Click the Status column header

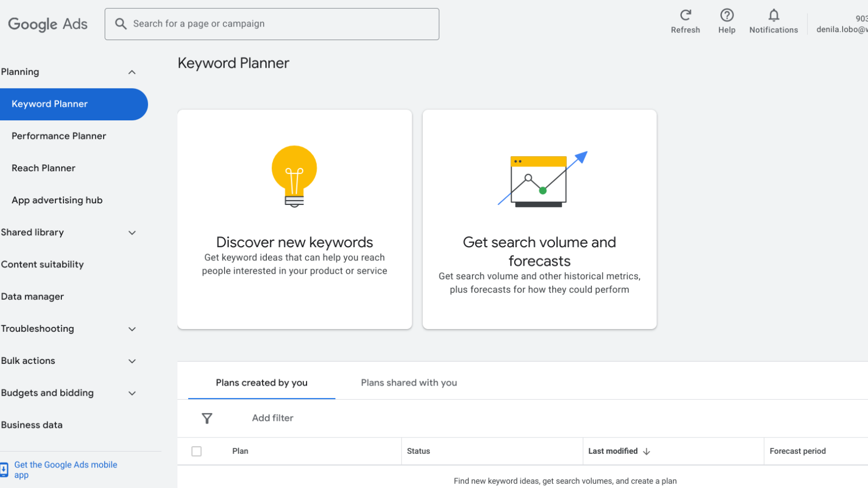[418, 451]
